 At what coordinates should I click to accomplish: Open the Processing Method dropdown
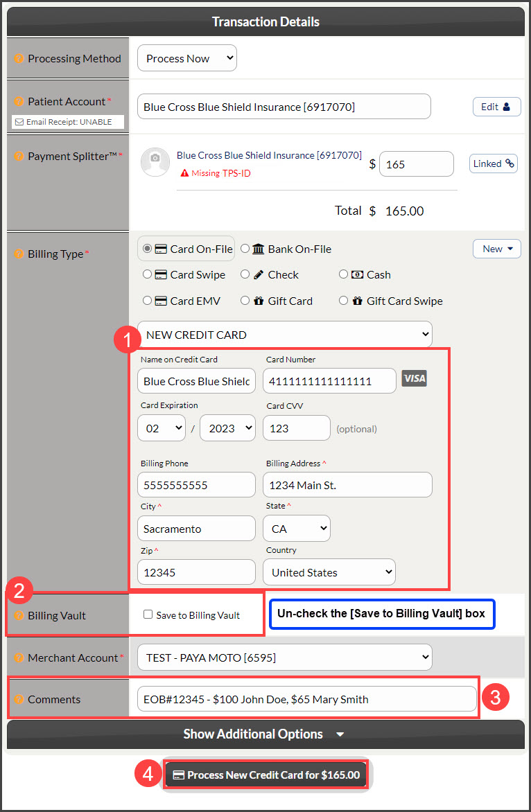(187, 58)
